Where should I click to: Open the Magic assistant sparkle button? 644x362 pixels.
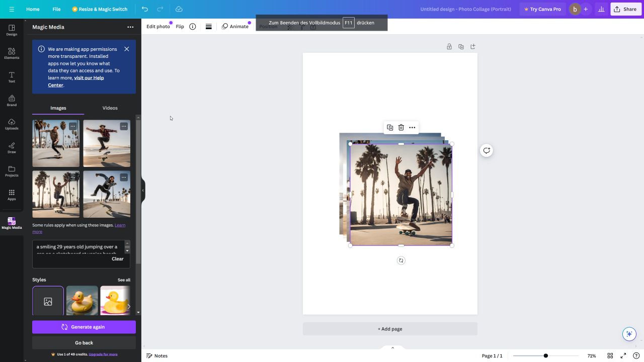pyautogui.click(x=629, y=334)
